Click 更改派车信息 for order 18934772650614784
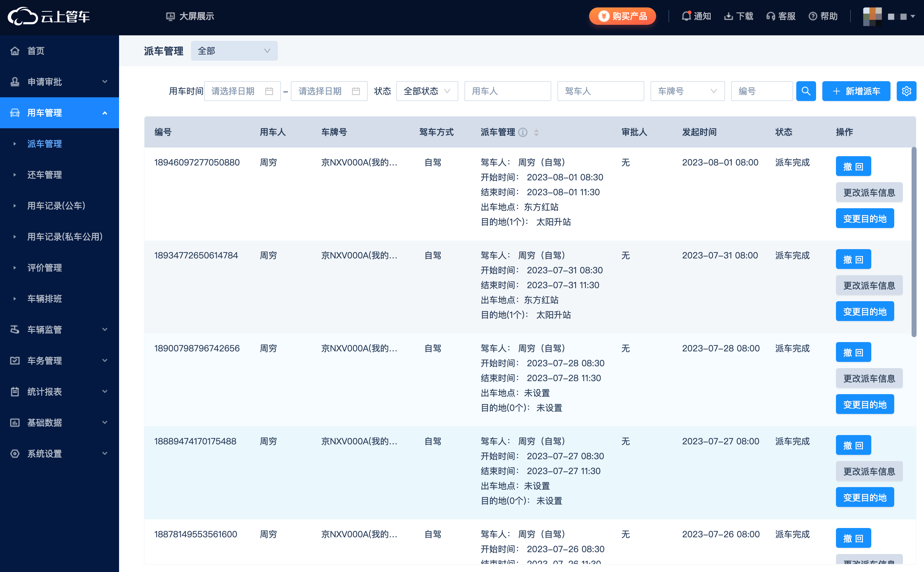Image resolution: width=924 pixels, height=572 pixels. [869, 285]
